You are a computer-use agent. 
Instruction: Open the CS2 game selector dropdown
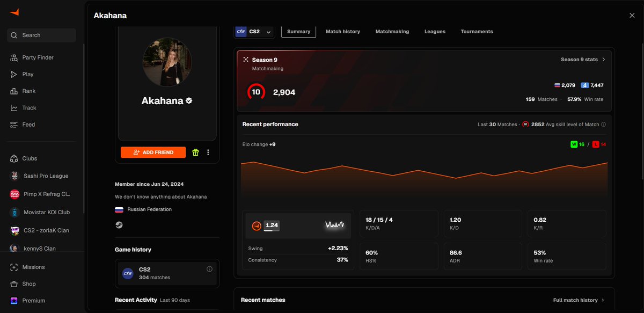254,32
